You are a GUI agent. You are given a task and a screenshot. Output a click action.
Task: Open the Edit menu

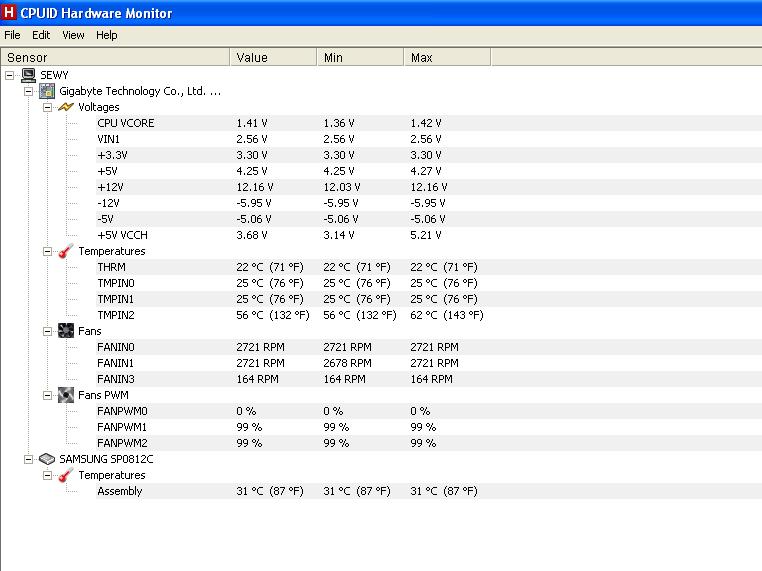(x=41, y=35)
